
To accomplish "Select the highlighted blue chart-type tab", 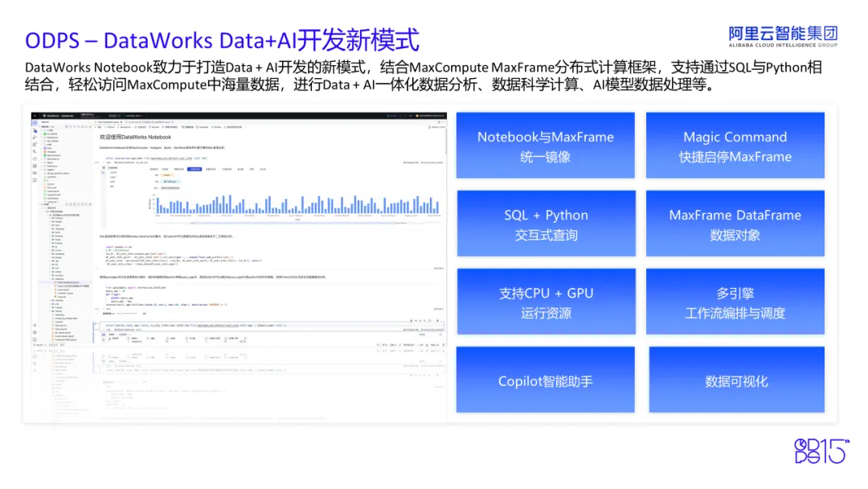I will [194, 169].
